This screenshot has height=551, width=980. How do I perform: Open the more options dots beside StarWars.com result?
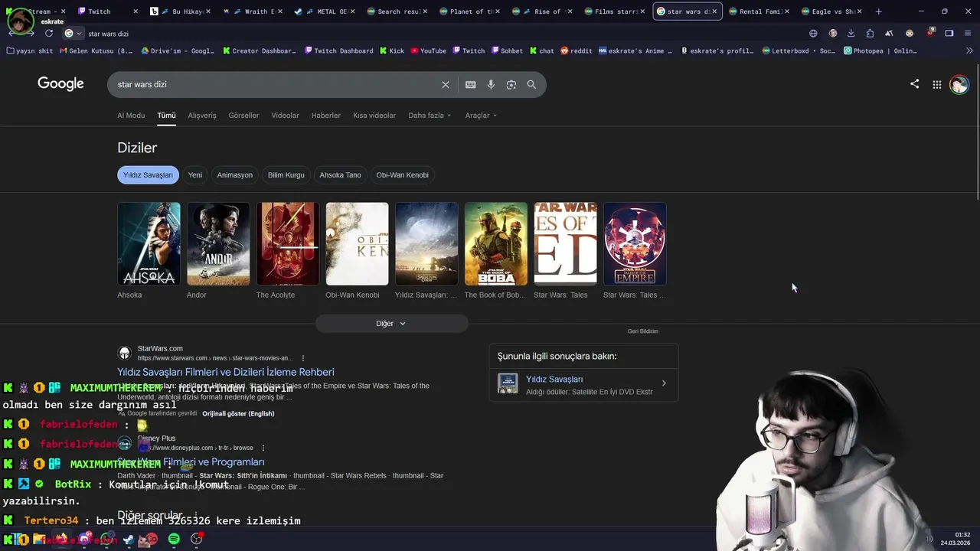pos(303,358)
